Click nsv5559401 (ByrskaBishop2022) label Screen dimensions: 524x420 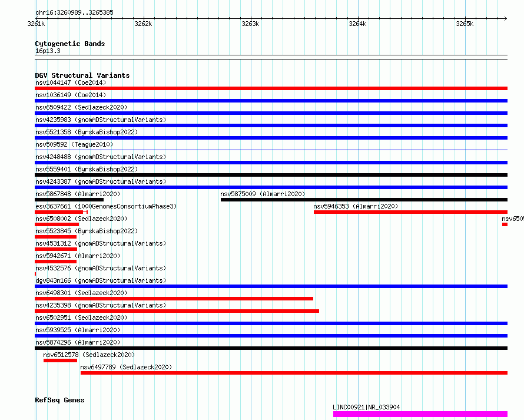(87, 169)
